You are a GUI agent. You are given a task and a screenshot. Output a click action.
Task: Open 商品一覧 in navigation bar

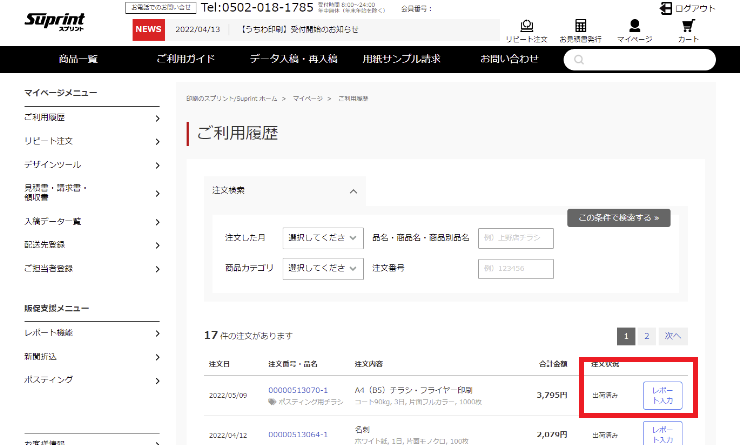coord(78,59)
